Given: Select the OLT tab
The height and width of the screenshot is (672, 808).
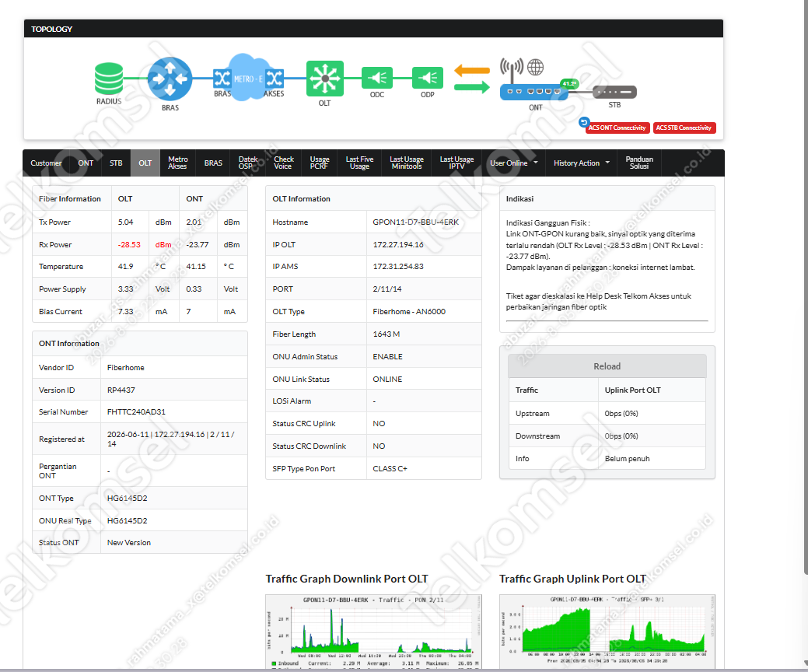Looking at the screenshot, I should pos(145,163).
